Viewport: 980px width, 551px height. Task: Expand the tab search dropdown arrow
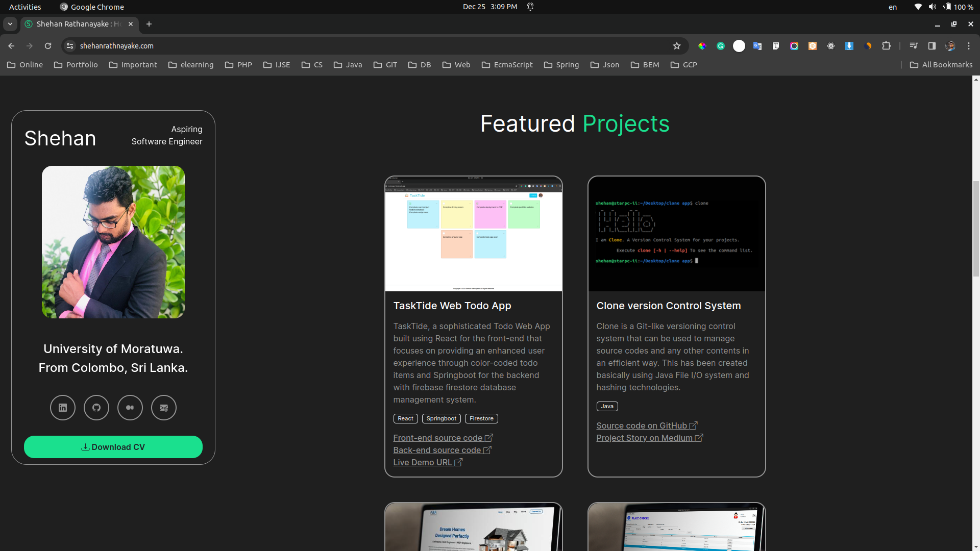coord(10,24)
